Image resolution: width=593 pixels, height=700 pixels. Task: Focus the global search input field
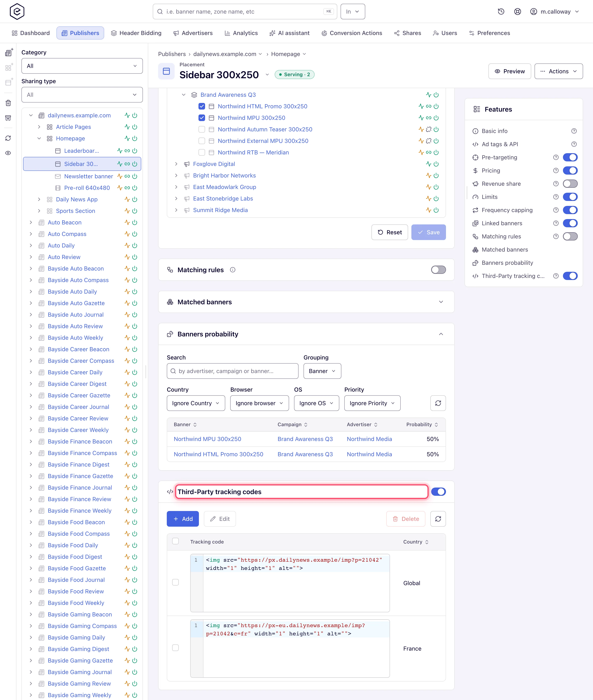(245, 11)
